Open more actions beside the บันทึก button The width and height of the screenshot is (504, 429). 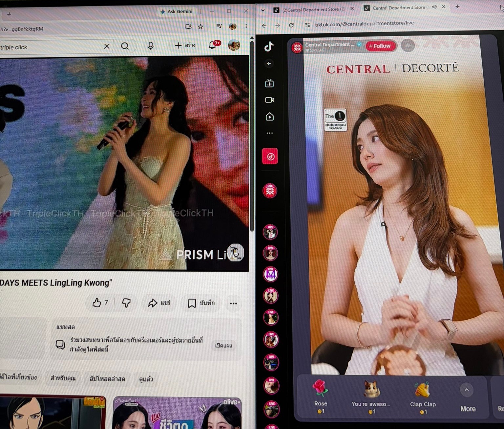[x=233, y=303]
